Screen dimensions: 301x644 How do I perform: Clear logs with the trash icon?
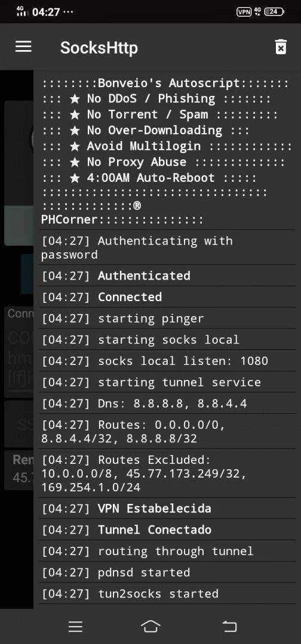pyautogui.click(x=281, y=47)
